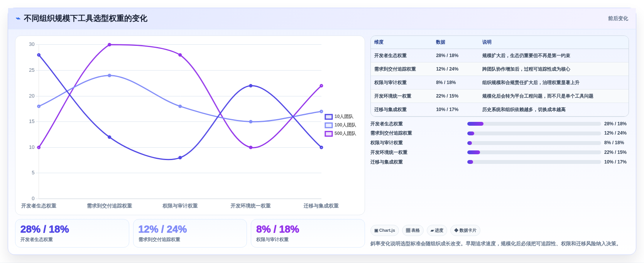Click the description 历史系统和组织依赖越多，切换成本越高
The height and width of the screenshot is (263, 644).
pyautogui.click(x=524, y=110)
